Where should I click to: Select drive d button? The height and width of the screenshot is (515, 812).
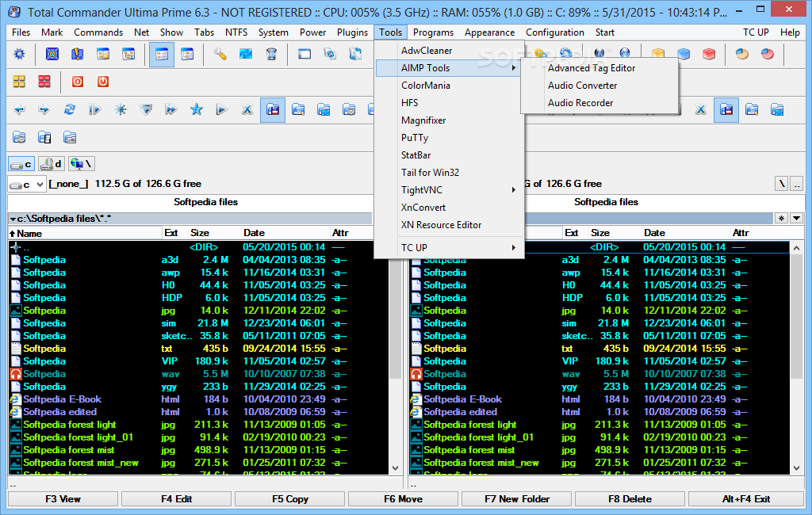tap(52, 164)
